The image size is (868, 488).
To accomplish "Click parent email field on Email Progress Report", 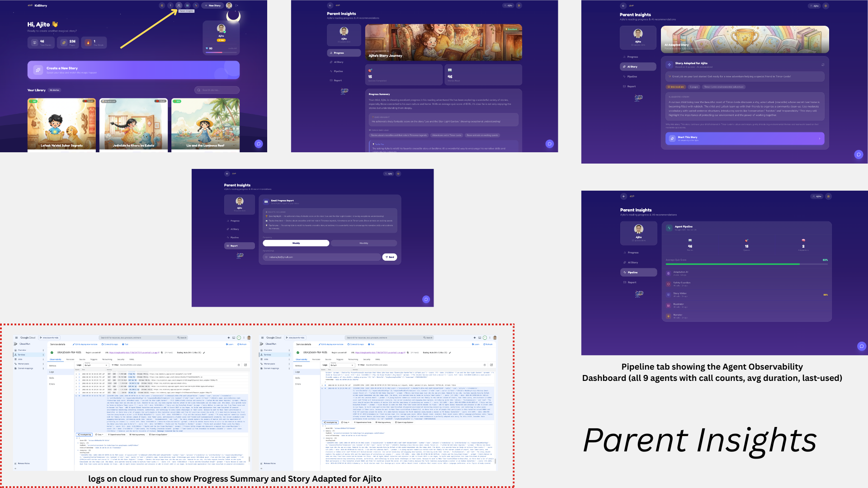I will tap(321, 257).
